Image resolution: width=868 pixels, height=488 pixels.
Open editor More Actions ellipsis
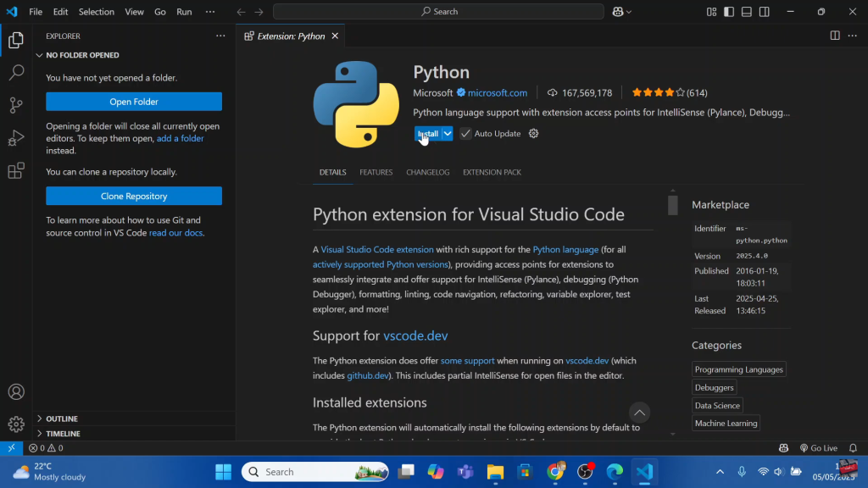(x=853, y=36)
